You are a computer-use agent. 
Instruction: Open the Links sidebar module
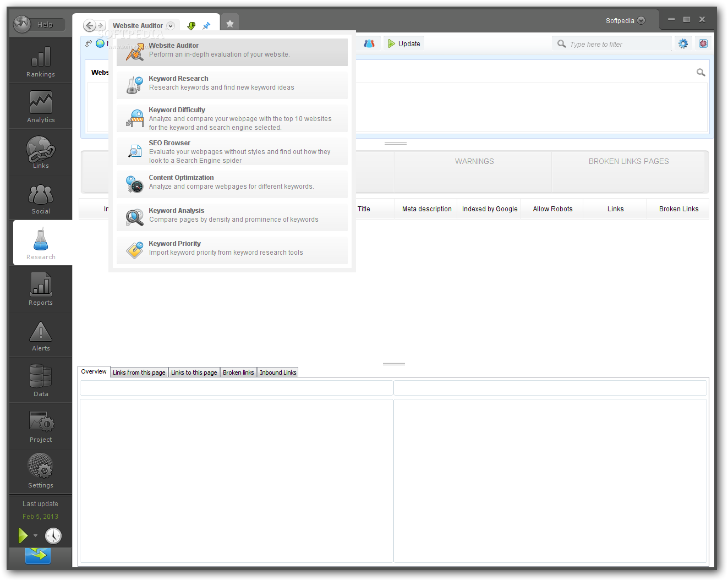(41, 152)
